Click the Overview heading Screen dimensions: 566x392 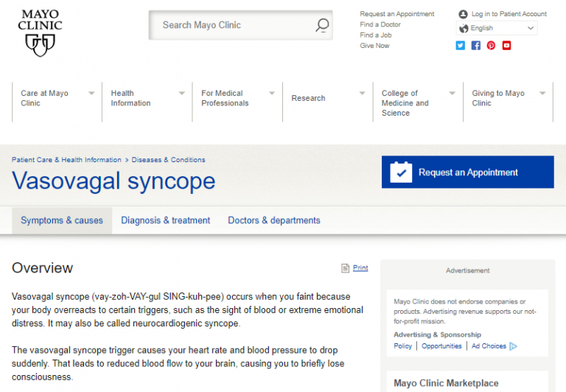coord(42,268)
